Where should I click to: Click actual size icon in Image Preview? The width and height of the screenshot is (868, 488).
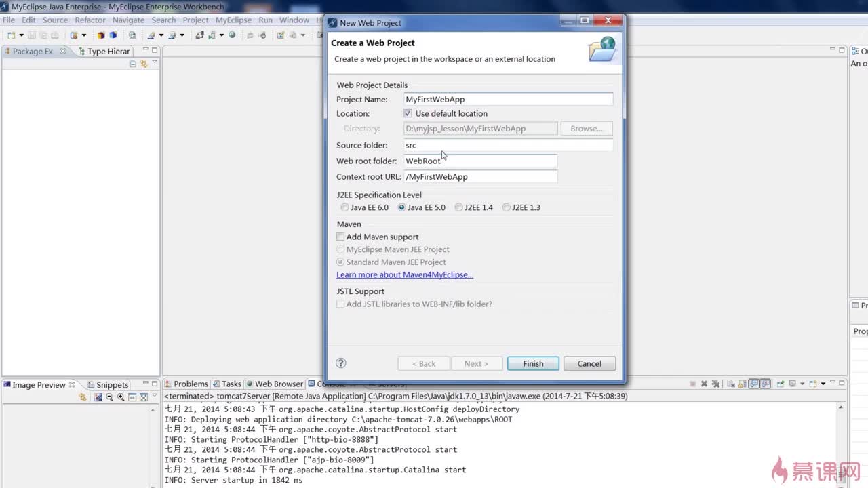(x=132, y=397)
